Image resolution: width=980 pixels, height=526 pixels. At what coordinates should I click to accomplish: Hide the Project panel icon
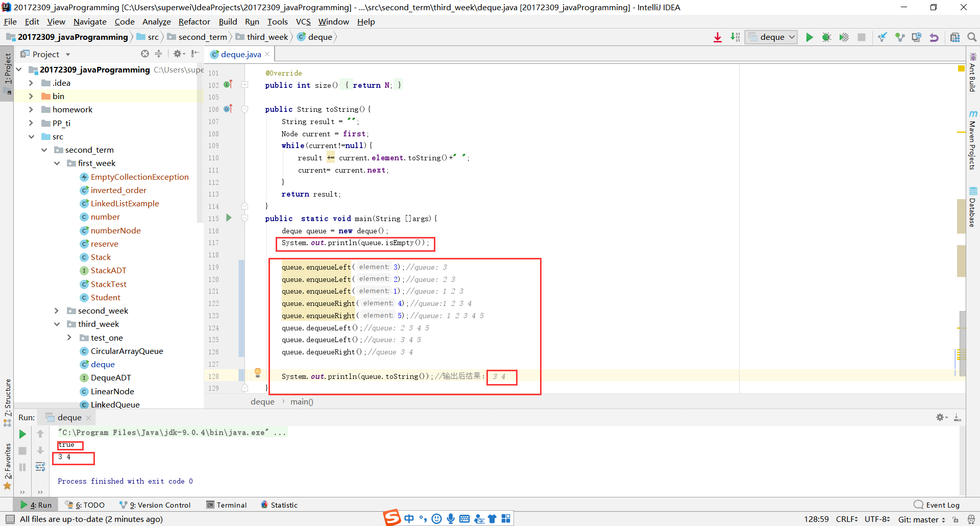[x=195, y=54]
